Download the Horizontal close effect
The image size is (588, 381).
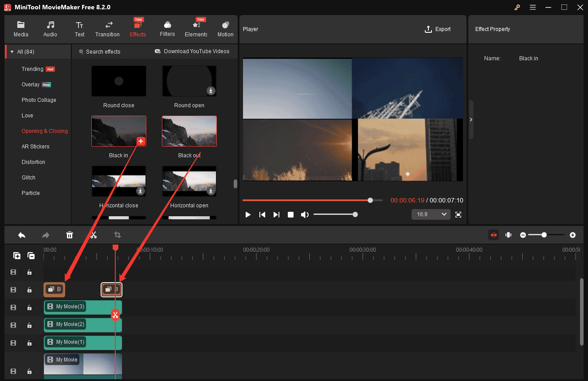pos(141,191)
